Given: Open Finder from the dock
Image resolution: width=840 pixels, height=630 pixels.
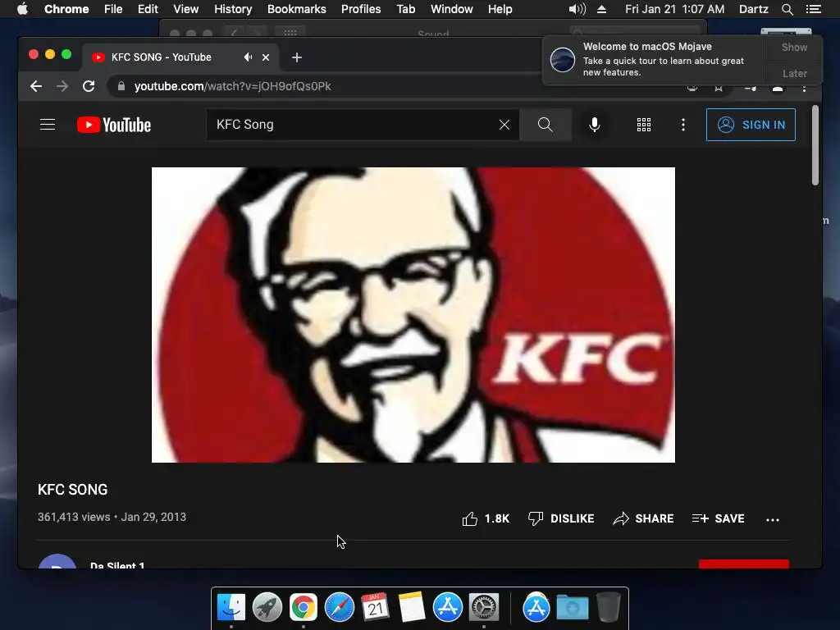Looking at the screenshot, I should click(231, 608).
